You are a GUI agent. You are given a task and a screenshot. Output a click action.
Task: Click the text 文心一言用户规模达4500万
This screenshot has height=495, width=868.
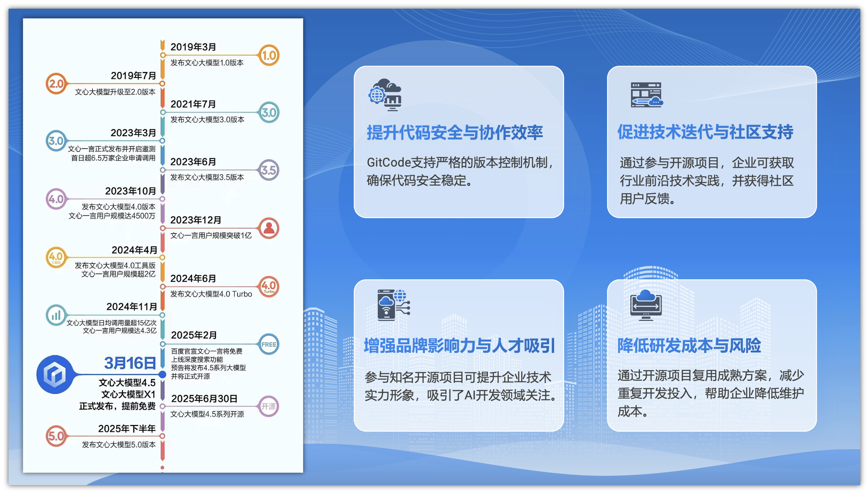pyautogui.click(x=112, y=216)
